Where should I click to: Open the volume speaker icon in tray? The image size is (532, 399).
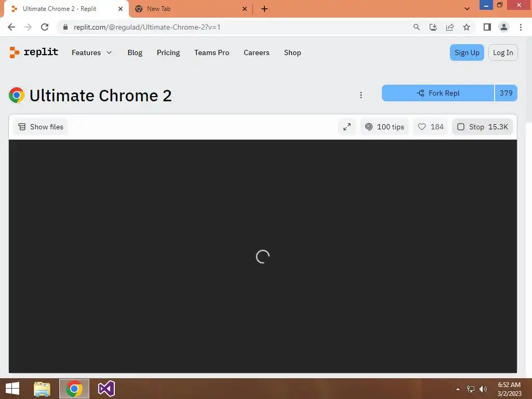pos(483,389)
